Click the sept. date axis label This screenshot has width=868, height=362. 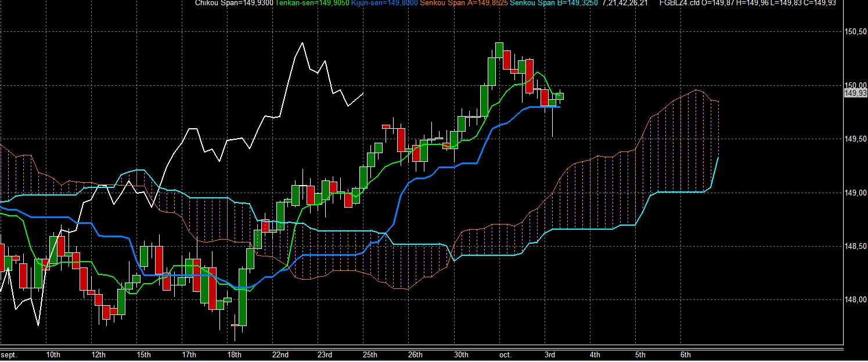8,354
